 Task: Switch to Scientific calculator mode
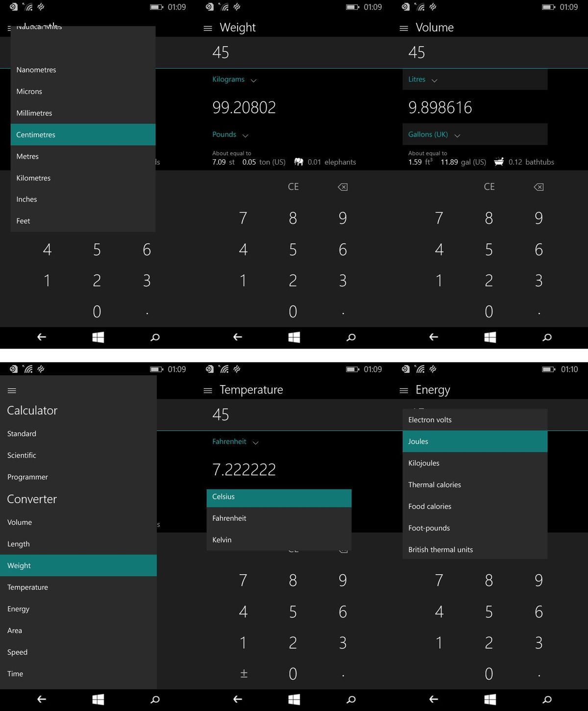pos(22,455)
